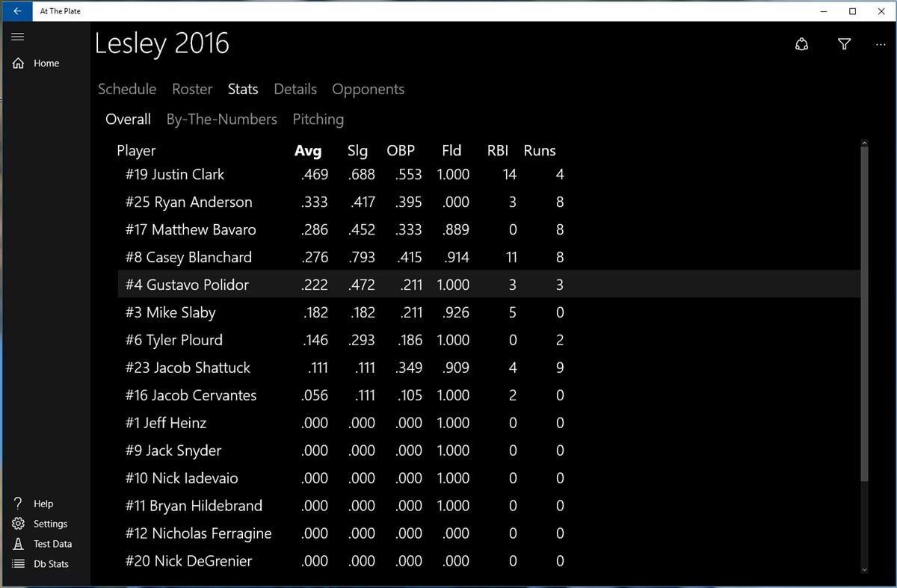Open the Pitching stats tab
Viewport: 897px width, 588px height.
318,119
